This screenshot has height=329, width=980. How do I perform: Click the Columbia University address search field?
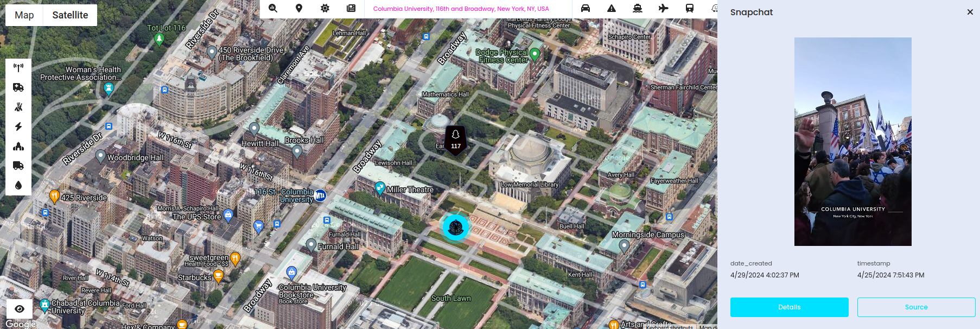[x=468, y=9]
